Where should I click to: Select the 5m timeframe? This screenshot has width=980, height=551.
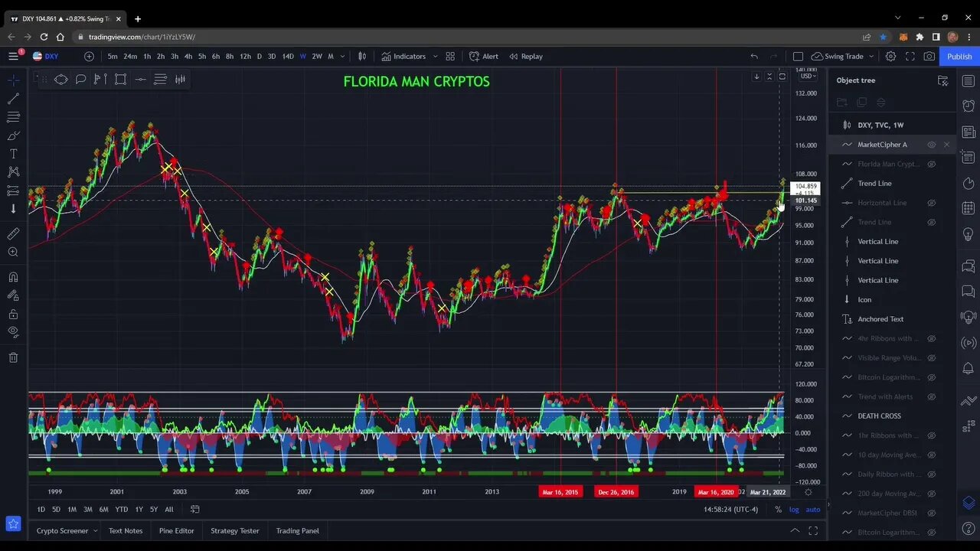[113, 56]
